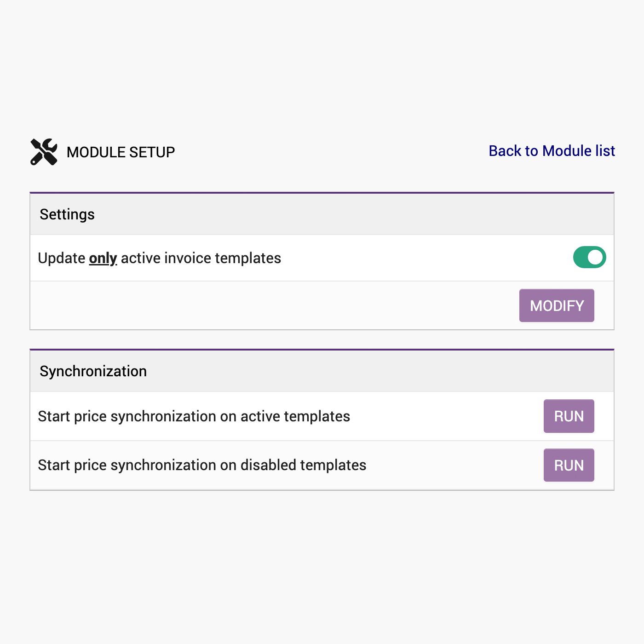Open the Back to Module list link
This screenshot has width=644, height=644.
click(552, 151)
